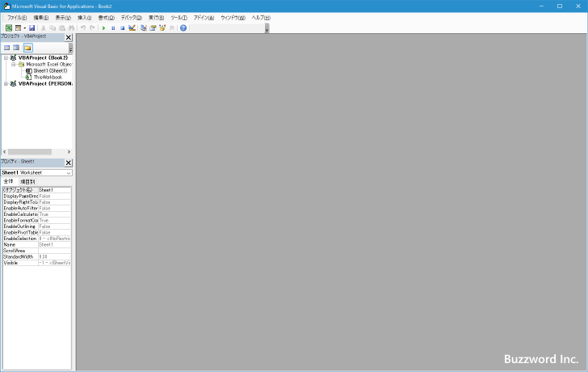
Task: Close the Properties pane
Action: (68, 163)
